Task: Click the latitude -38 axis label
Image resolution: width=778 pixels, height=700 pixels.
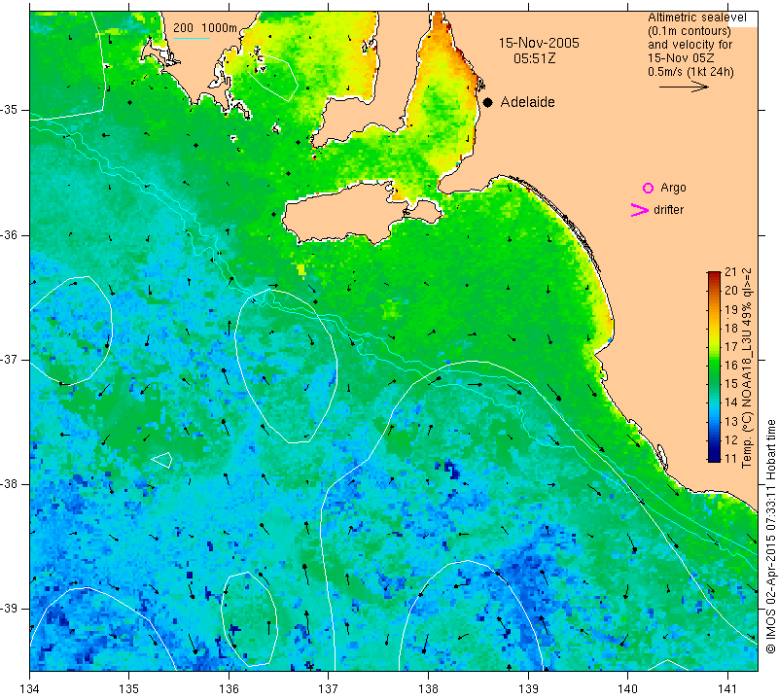Action: point(9,484)
